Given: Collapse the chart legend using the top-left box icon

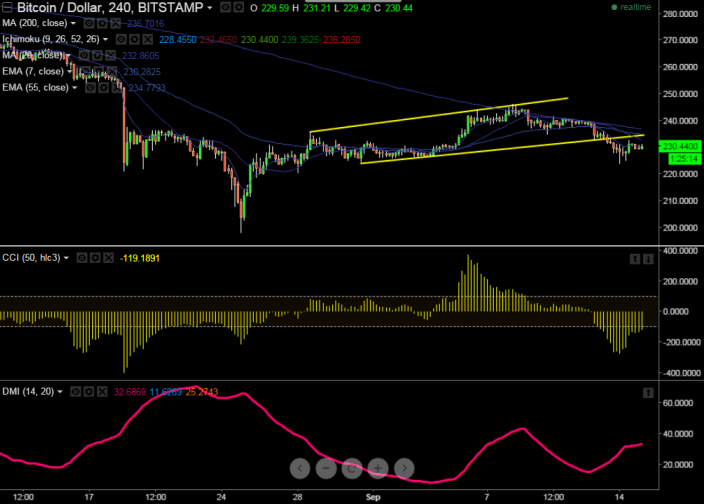Looking at the screenshot, I should tap(7, 7).
